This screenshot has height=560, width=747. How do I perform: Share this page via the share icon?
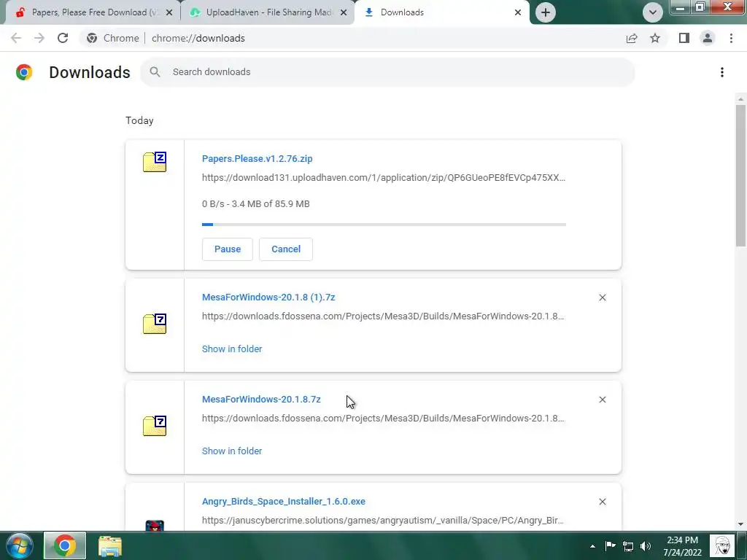point(632,38)
